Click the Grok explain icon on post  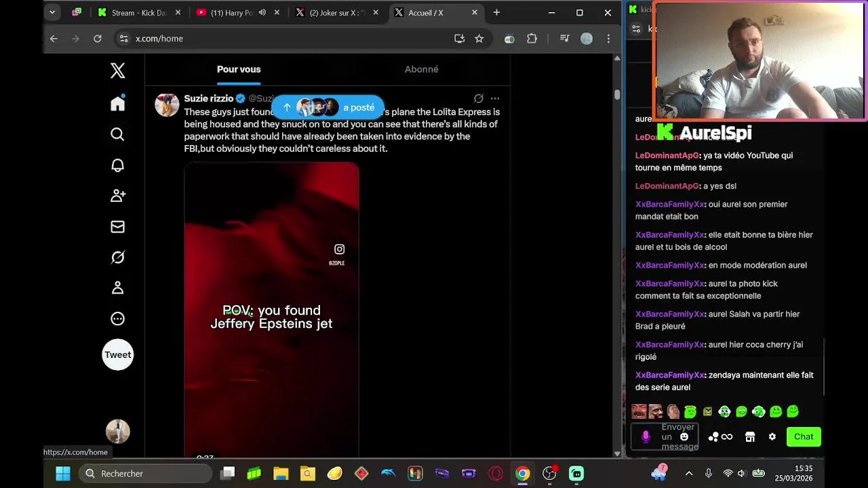[x=478, y=98]
